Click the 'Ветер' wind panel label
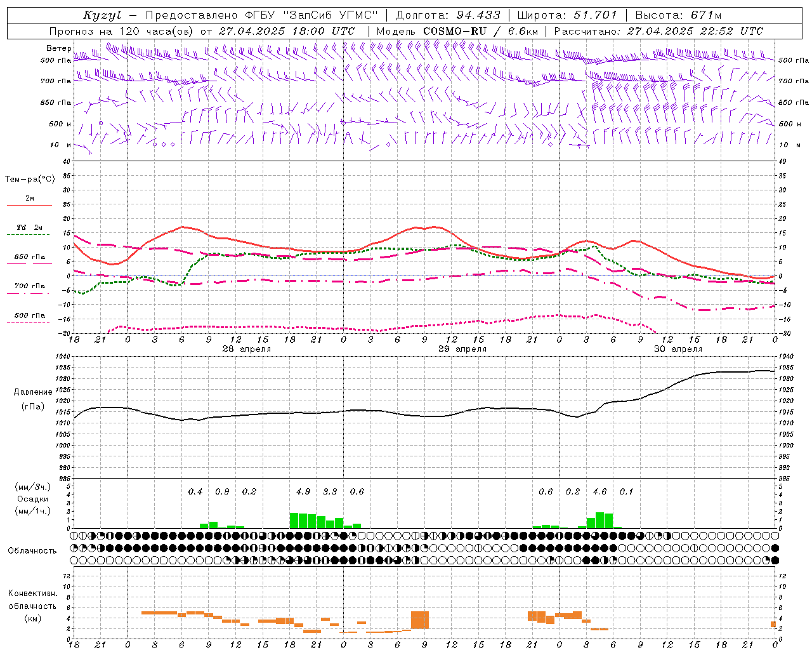This screenshot has width=812, height=650. pyautogui.click(x=58, y=48)
